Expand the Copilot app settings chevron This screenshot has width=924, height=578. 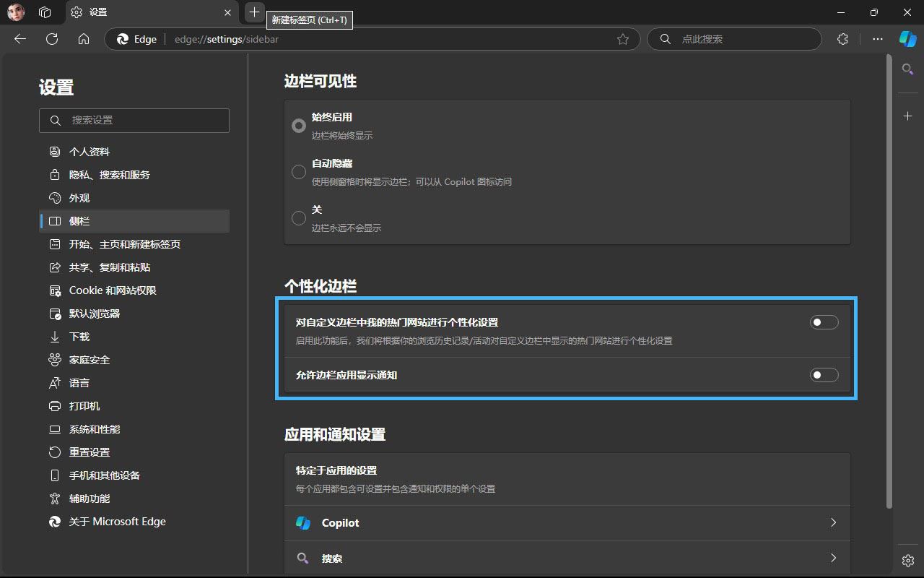(833, 522)
